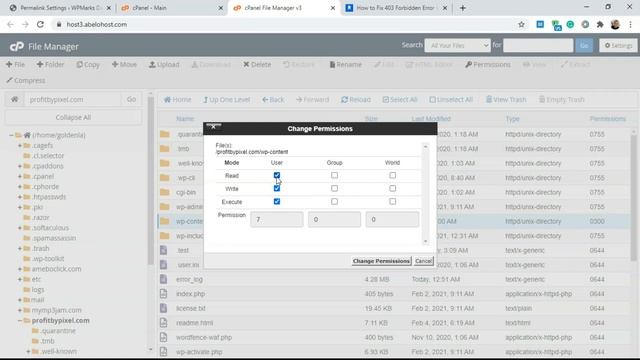The width and height of the screenshot is (640, 360).
Task: Select the mymp3jam.com folder in tree
Action: [56, 310]
